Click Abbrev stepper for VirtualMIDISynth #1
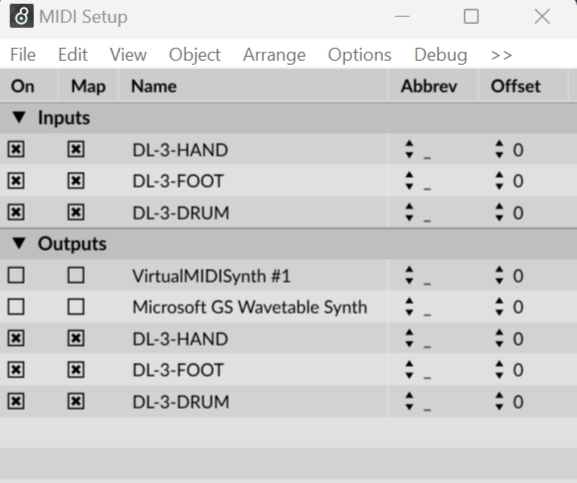 409,276
